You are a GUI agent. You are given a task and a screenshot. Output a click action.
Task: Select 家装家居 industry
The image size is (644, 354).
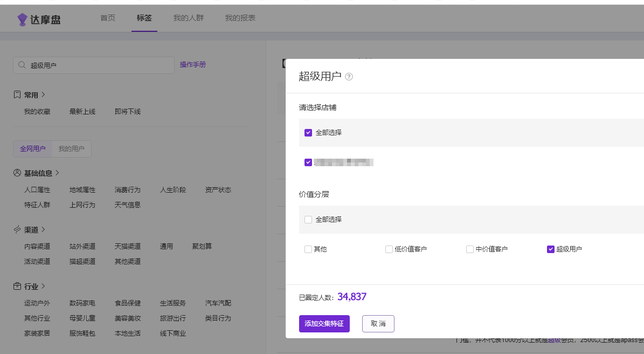(37, 333)
